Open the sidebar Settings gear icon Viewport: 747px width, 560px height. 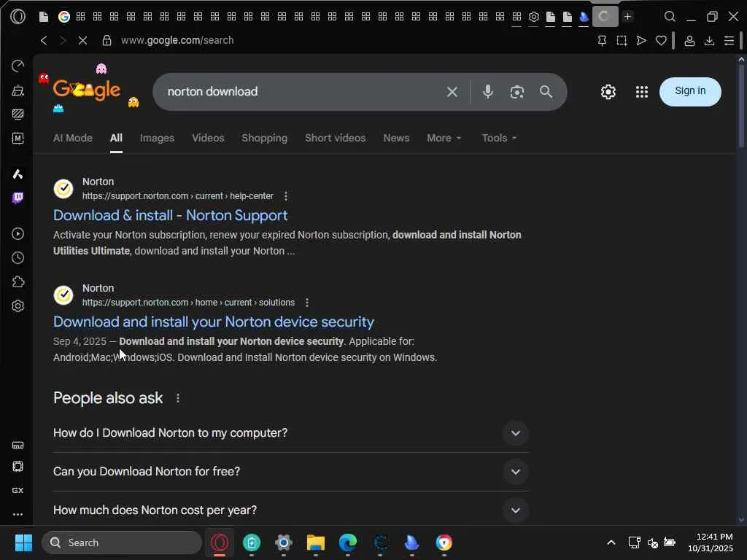[x=18, y=306]
